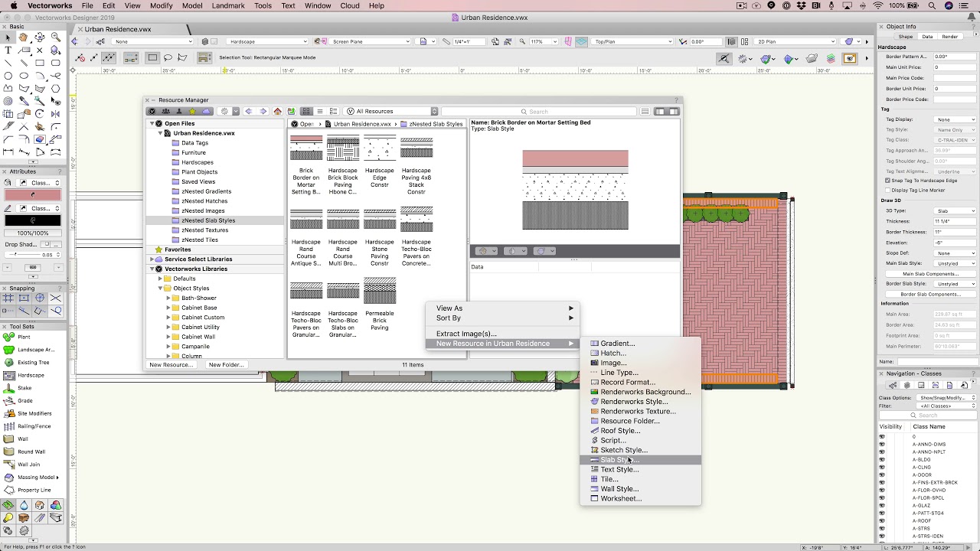The width and height of the screenshot is (980, 551).
Task: Choose Slab Style in the New Resource submenu
Action: [640, 460]
